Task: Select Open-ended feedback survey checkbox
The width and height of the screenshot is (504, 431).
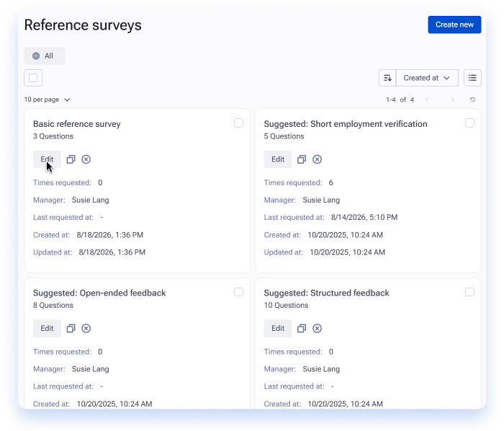Action: [238, 292]
